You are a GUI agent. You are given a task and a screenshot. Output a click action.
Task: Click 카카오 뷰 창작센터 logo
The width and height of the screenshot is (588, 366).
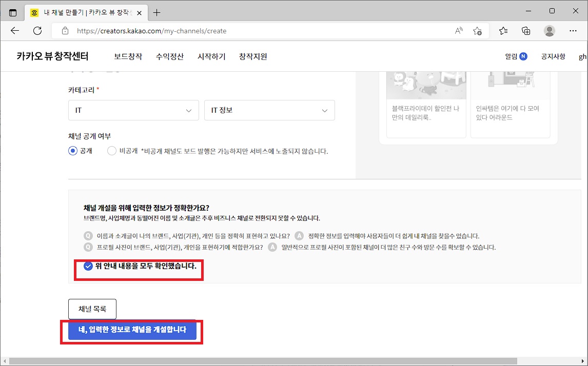click(52, 56)
